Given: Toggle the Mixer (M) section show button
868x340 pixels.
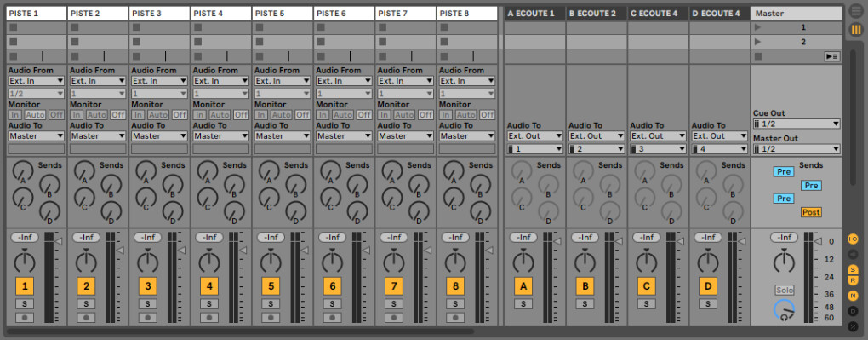Looking at the screenshot, I should pos(853,296).
